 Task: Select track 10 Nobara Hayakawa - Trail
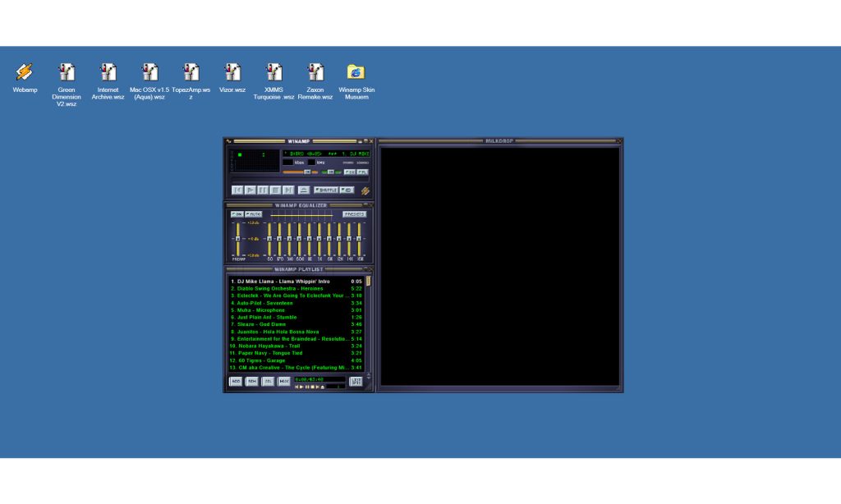coord(296,346)
